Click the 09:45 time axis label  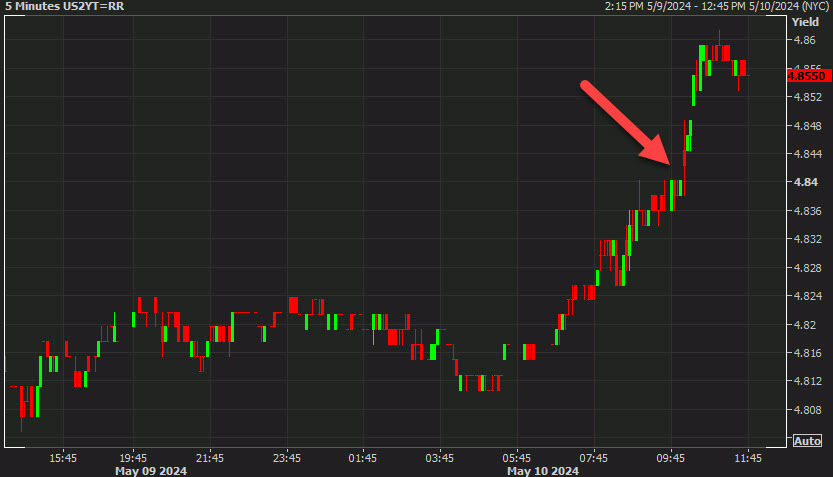coord(670,458)
